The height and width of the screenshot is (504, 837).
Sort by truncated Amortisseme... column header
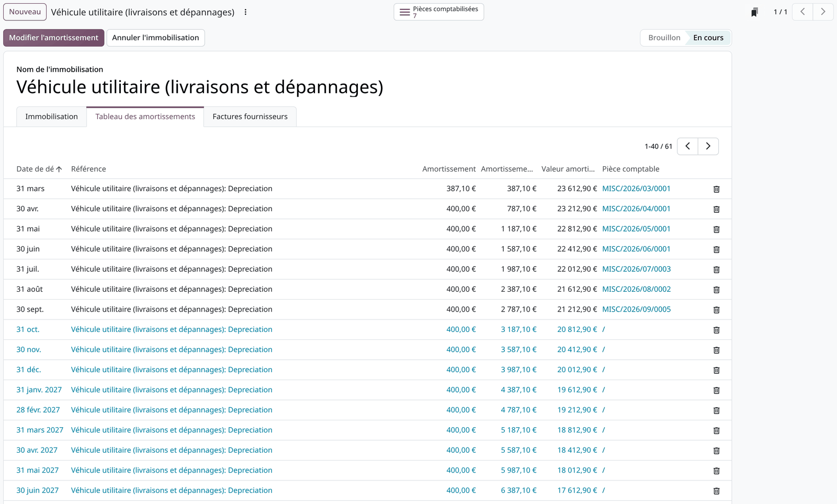[x=507, y=169]
